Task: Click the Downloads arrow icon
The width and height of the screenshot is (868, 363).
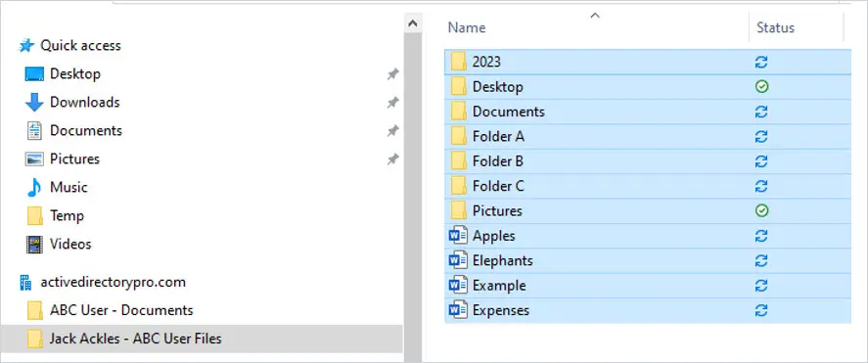Action: pos(34,103)
